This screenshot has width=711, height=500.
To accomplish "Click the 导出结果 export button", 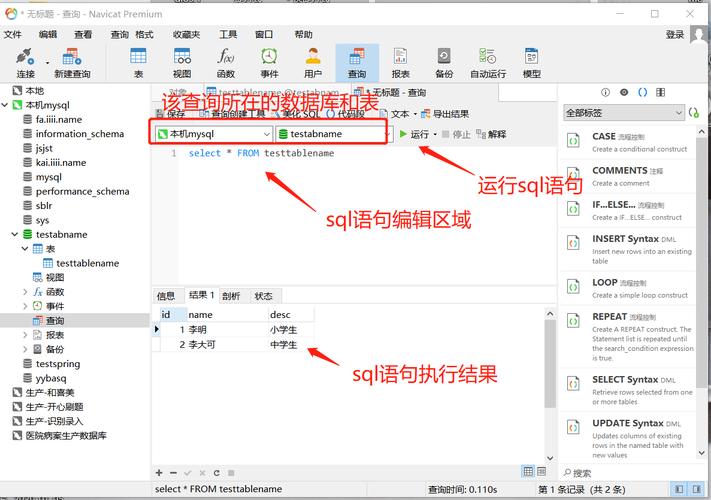I will tap(445, 114).
